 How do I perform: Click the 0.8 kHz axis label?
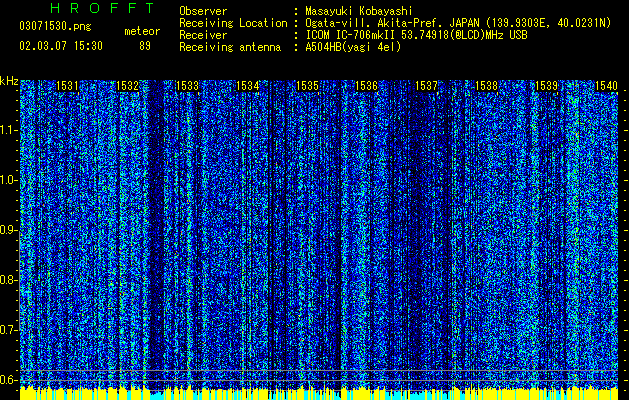coord(8,280)
